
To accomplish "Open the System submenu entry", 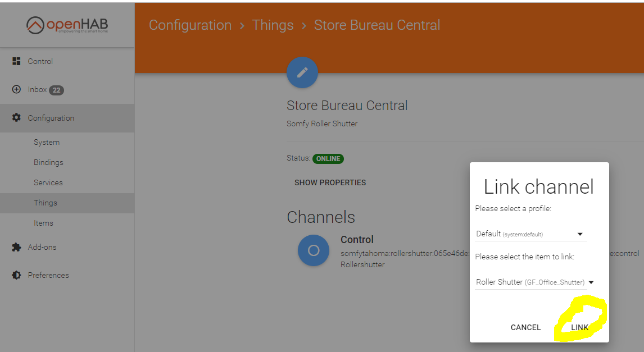I will (x=67, y=142).
